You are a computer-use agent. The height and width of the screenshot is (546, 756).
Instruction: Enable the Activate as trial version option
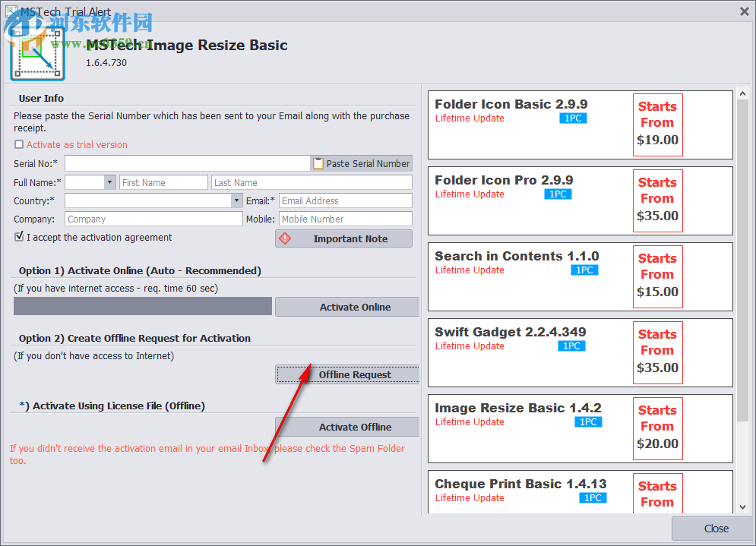18,144
